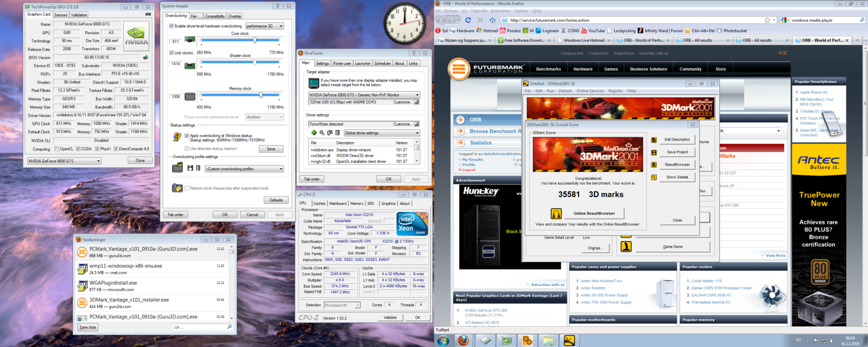Toggle the Link clocks checkbox
This screenshot has width=868, height=347.
[x=171, y=53]
